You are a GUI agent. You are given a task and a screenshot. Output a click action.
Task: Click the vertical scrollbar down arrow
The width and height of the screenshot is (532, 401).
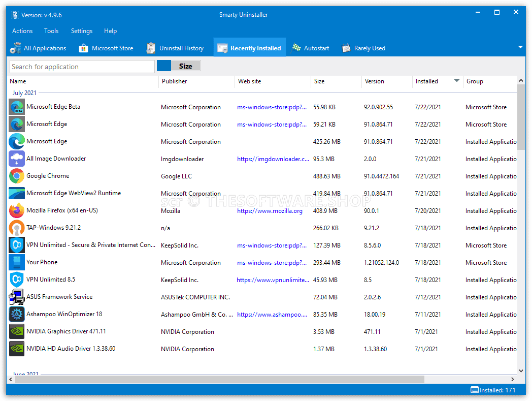coord(521,371)
